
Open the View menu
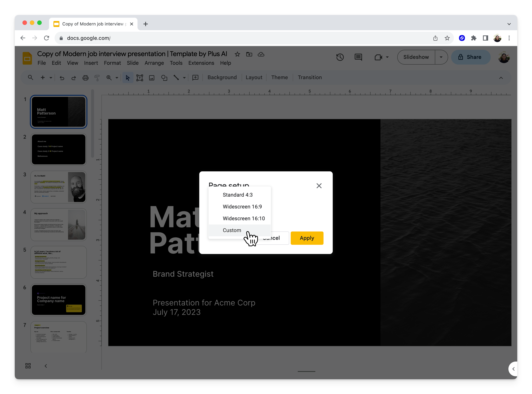(72, 63)
